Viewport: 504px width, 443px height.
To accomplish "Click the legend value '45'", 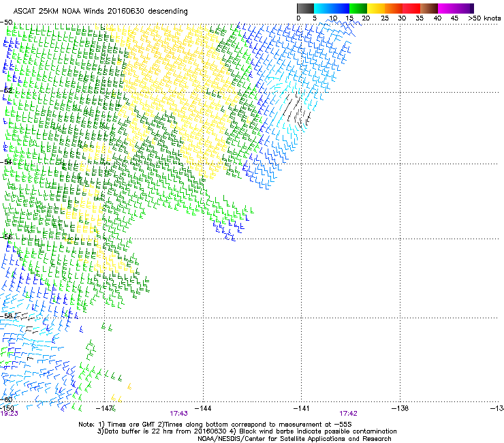I will click(454, 18).
